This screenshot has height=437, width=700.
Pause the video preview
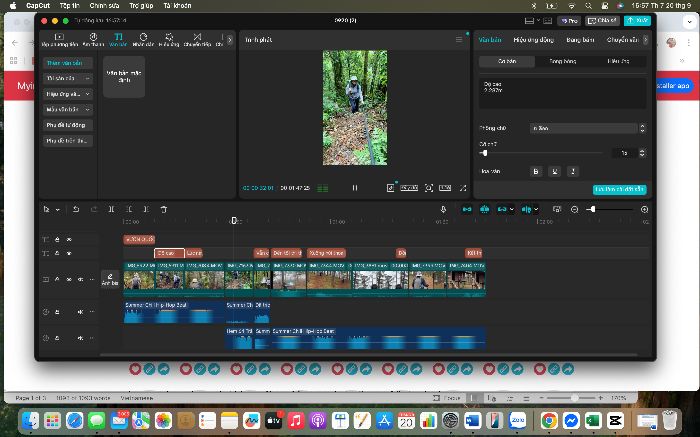pyautogui.click(x=355, y=188)
